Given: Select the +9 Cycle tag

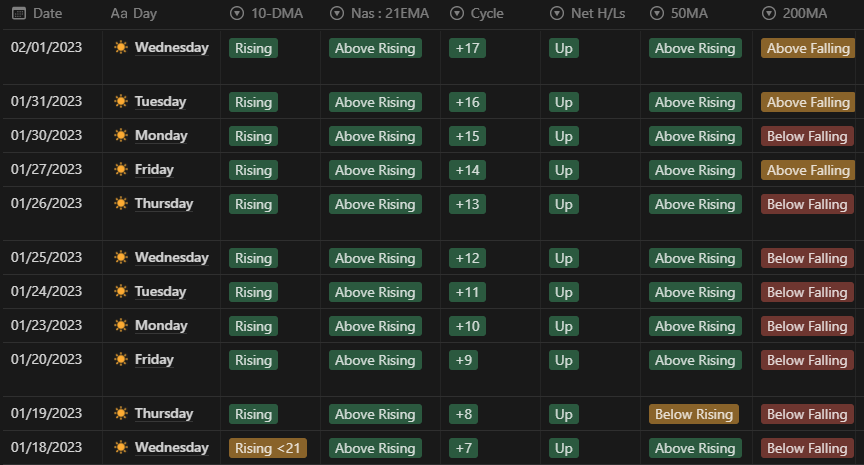Looking at the screenshot, I should point(463,360).
